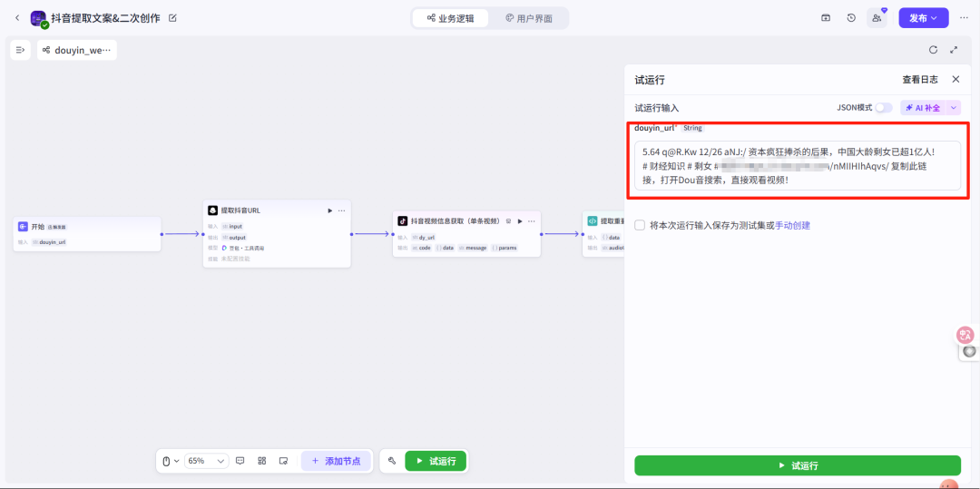Image resolution: width=980 pixels, height=489 pixels.
Task: Run the 抖音视频信息获取 node play icon
Action: (x=519, y=221)
